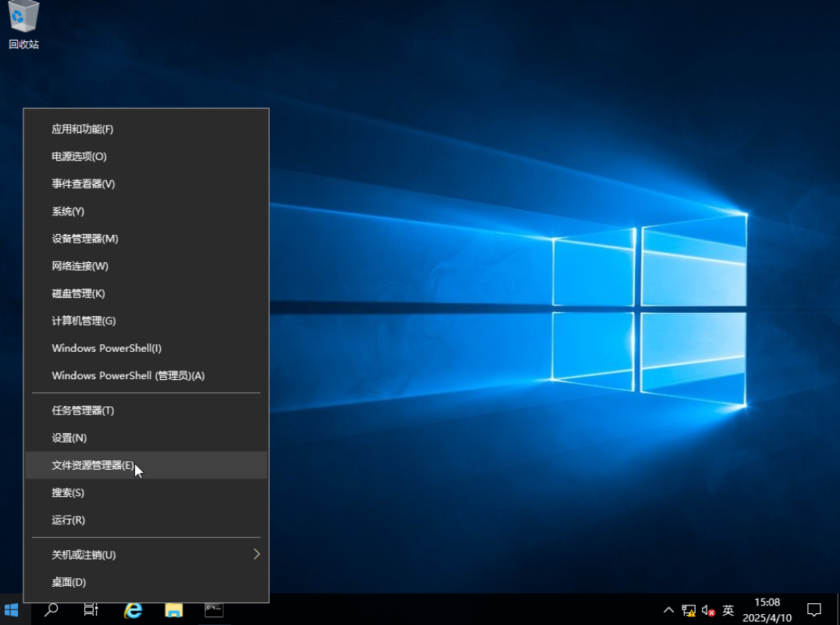Open the Recycle Bin desktop icon
This screenshot has width=840, height=625.
[23, 25]
